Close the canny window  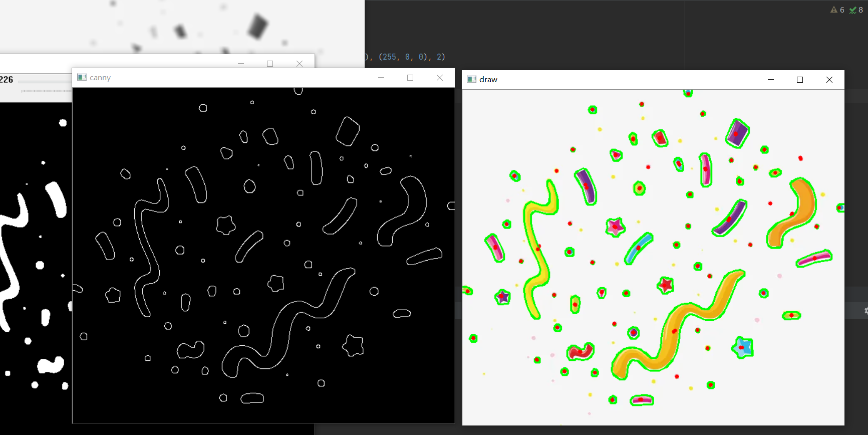pos(440,78)
